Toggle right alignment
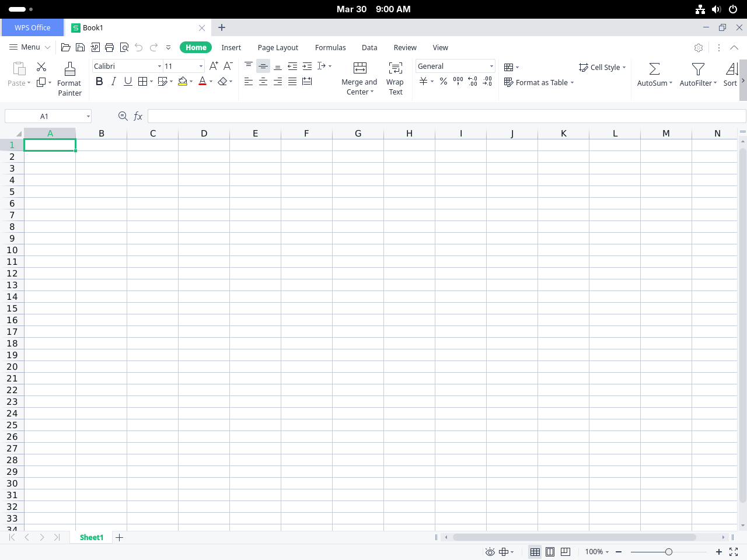This screenshot has width=747, height=560. click(x=277, y=81)
